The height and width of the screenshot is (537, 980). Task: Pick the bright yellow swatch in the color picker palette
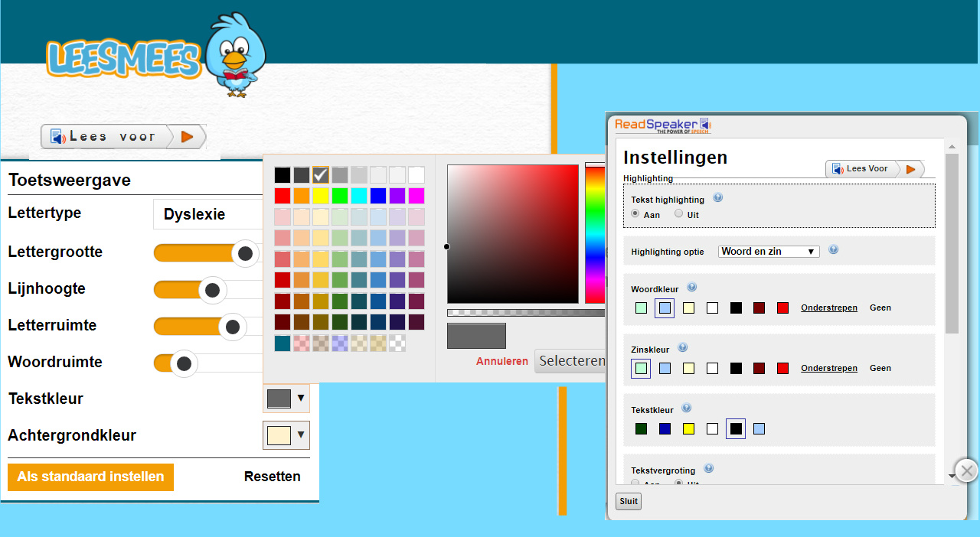pyautogui.click(x=321, y=196)
